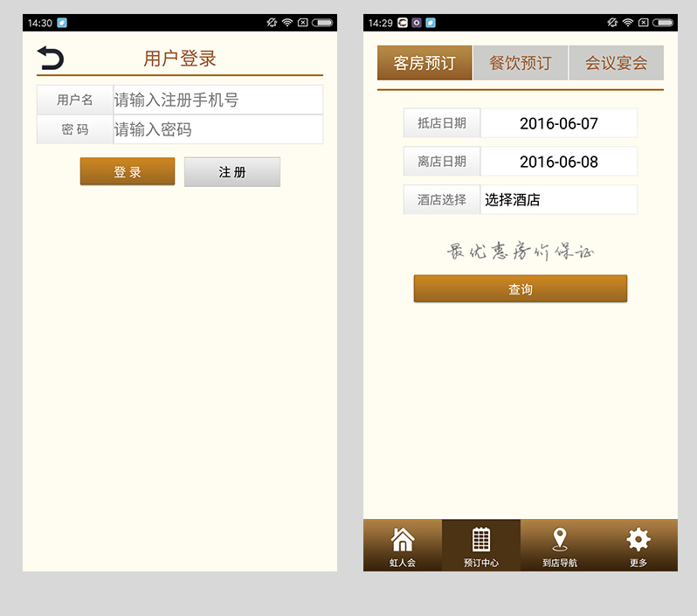Viewport: 697px width, 616px height.
Task: Focus the 密码 password input field
Action: pyautogui.click(x=217, y=130)
